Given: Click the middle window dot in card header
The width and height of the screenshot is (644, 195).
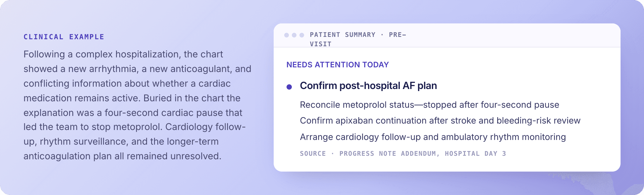Looking at the screenshot, I should [x=294, y=35].
